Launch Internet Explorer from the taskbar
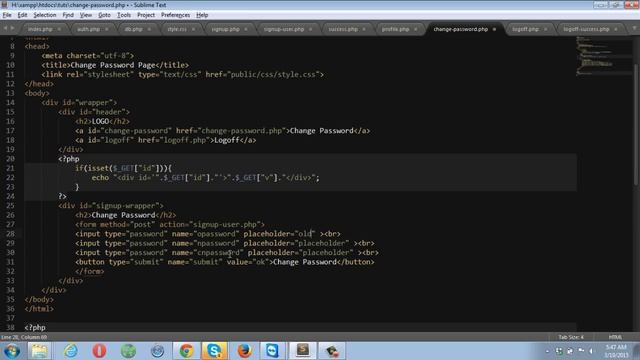This screenshot has height=360, width=640. (x=70, y=351)
